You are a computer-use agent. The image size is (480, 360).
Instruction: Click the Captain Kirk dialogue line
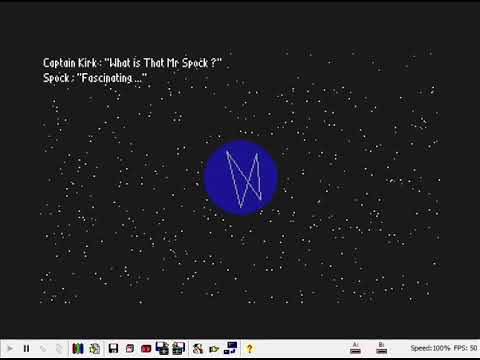point(132,63)
